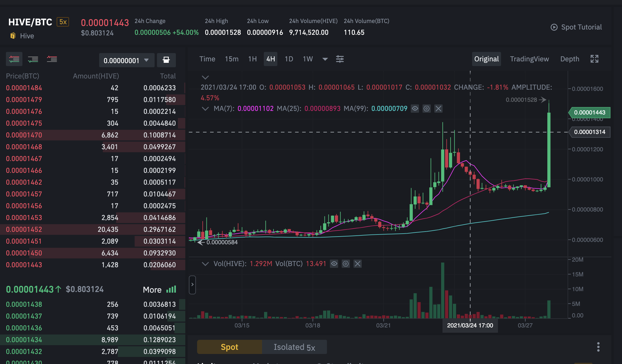Open price precision 0.00000001 dropdown
The width and height of the screenshot is (622, 364).
point(126,60)
